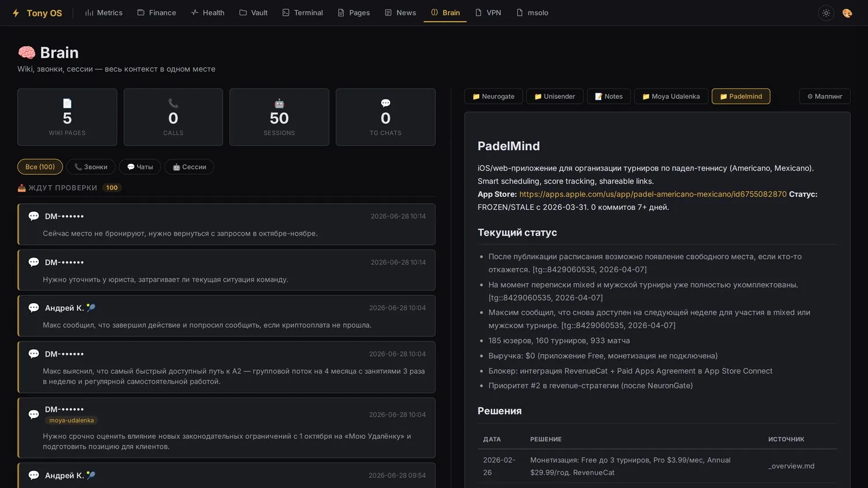Select the "Все (100)" filter
868x488 pixels.
point(40,167)
